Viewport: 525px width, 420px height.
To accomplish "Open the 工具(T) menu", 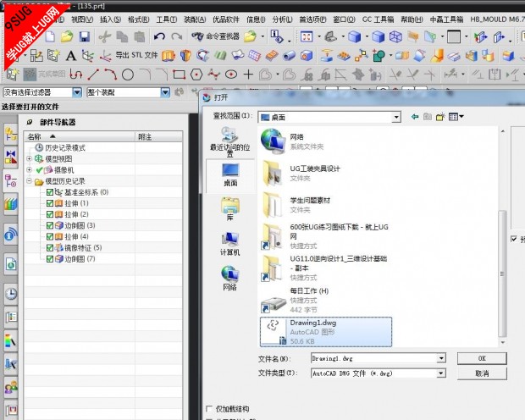I will (x=167, y=19).
